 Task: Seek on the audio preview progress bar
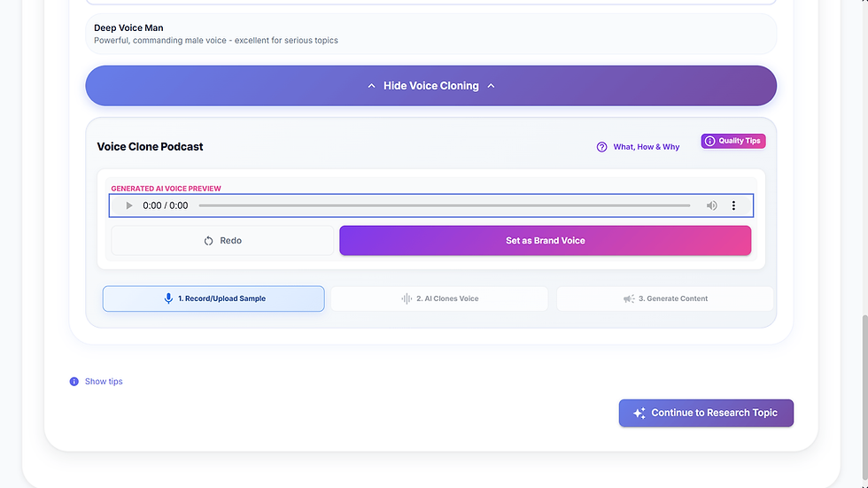tap(444, 205)
